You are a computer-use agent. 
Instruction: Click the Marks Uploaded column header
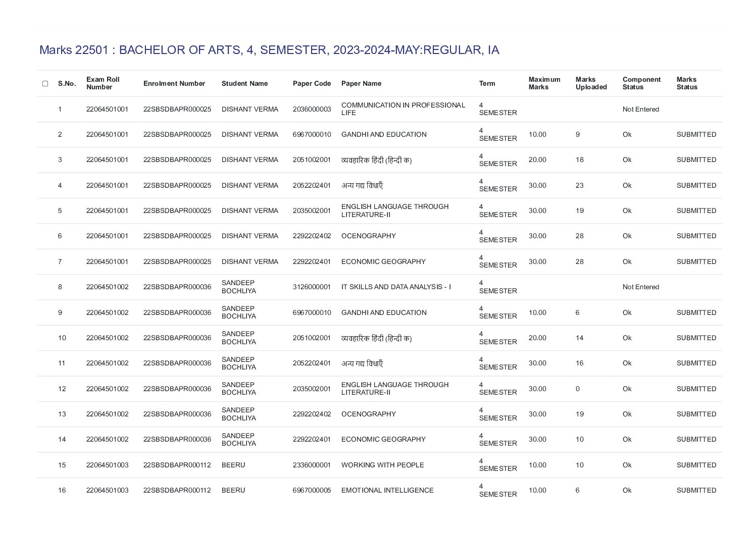[x=591, y=83]
